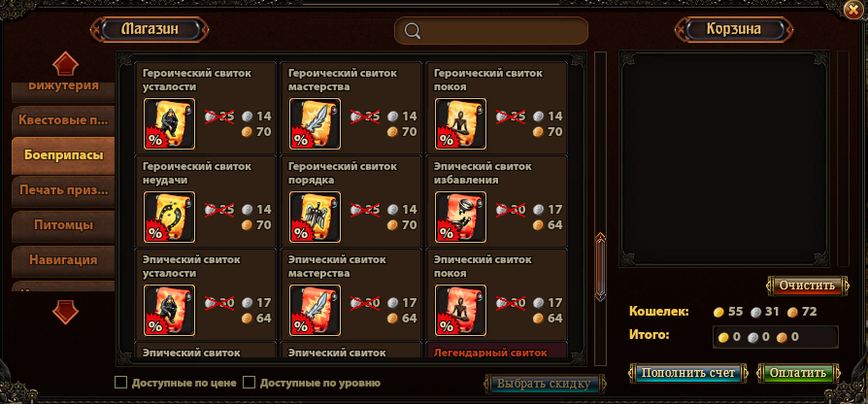Enable the Доступные по цене checkbox
Image resolution: width=868 pixels, height=404 pixels.
(x=120, y=383)
